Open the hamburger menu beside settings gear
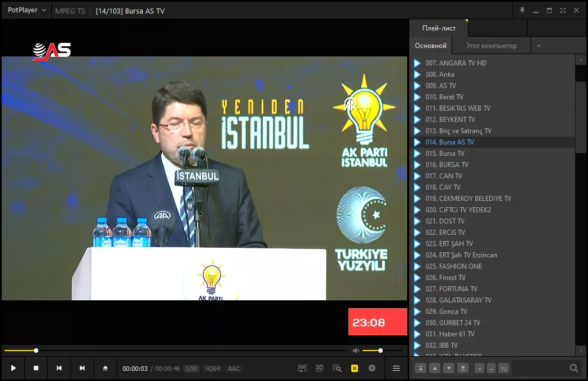 pyautogui.click(x=396, y=368)
